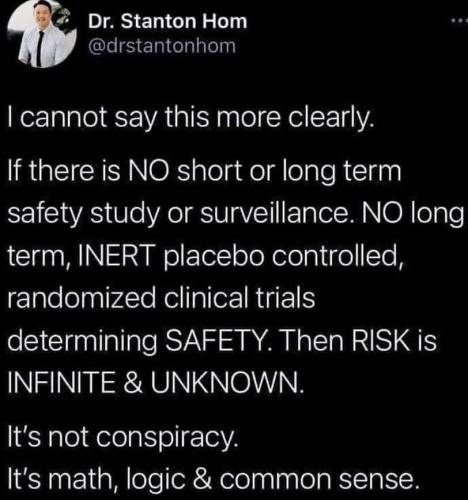Image resolution: width=468 pixels, height=500 pixels.
Task: Click the line "I cannot say this more clearly."
Action: pos(189,119)
